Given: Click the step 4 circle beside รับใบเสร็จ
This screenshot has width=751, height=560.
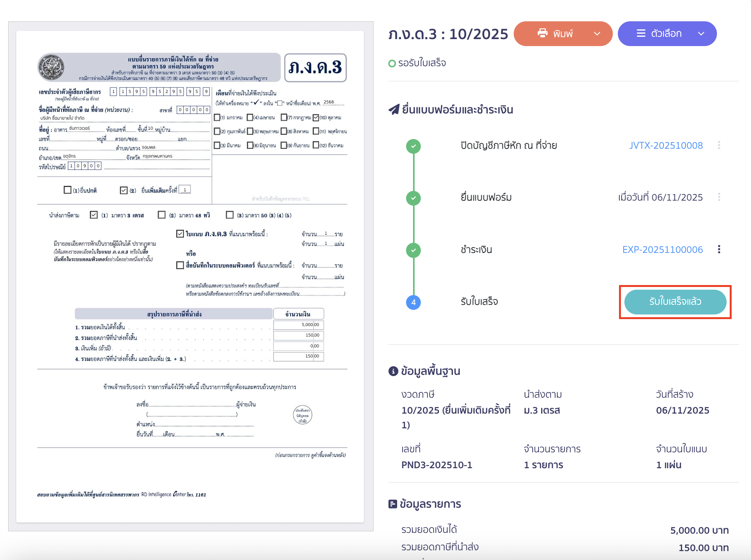Looking at the screenshot, I should click(414, 302).
